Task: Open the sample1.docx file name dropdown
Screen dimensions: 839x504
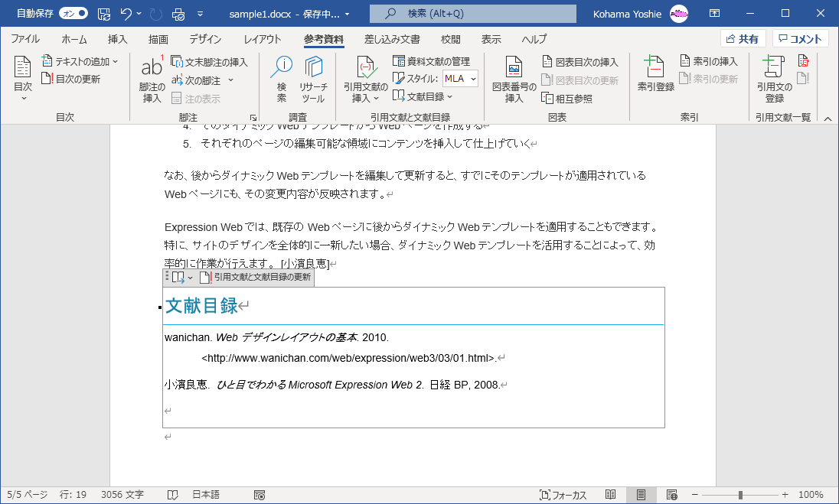Action: [348, 15]
